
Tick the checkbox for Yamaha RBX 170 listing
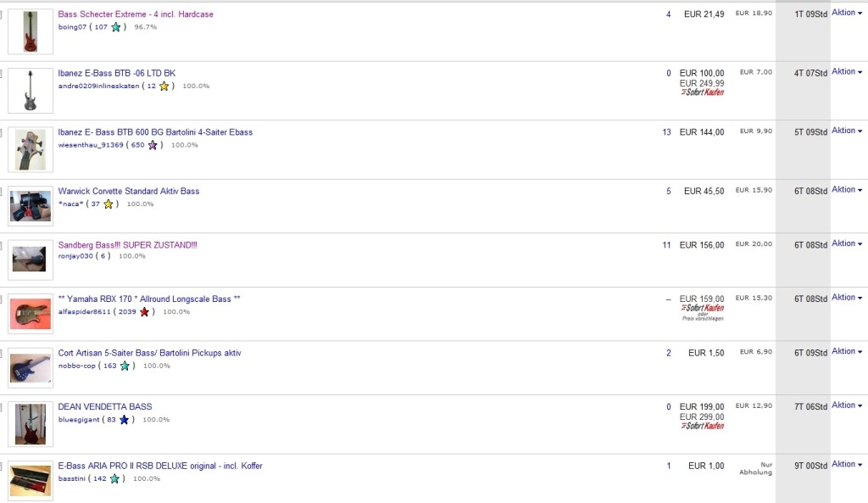(1, 299)
